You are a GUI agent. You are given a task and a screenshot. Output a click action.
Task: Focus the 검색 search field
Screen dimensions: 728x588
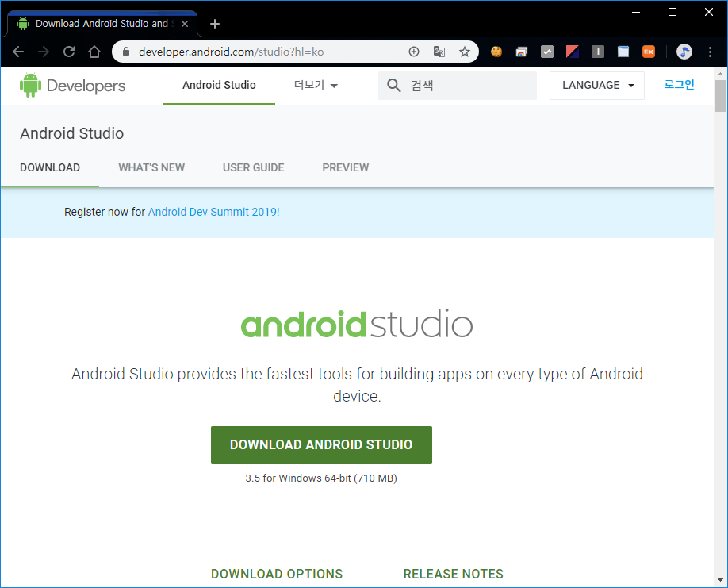click(x=458, y=86)
